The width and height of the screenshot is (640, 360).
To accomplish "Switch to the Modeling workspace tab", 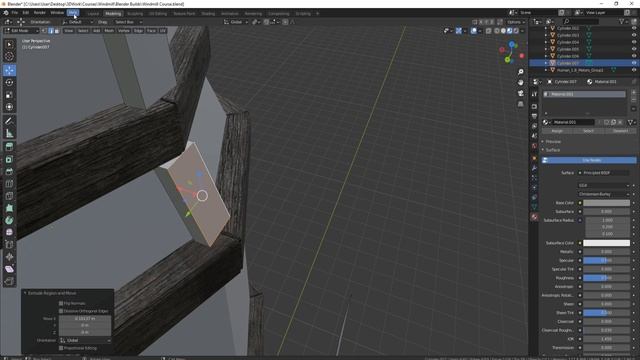I will pyautogui.click(x=113, y=13).
